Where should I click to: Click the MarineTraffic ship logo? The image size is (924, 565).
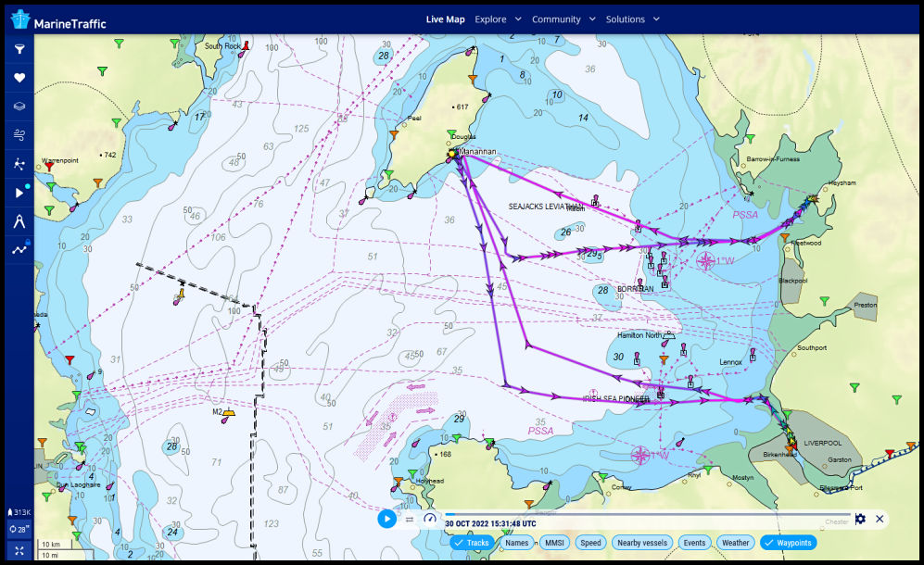[20, 19]
